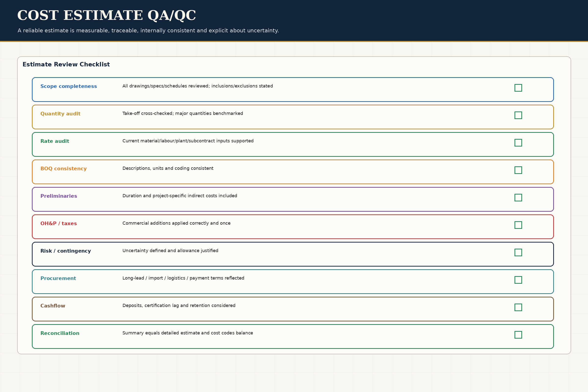Click 'Take-off cross-checked; major quantities benchmarked'
The image size is (588, 392).
pos(183,113)
